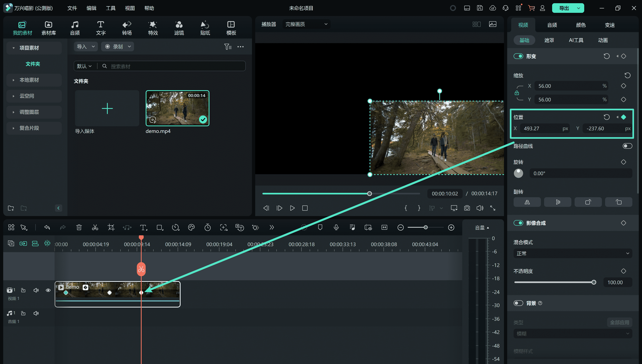Click the 导入 import button

(x=82, y=47)
